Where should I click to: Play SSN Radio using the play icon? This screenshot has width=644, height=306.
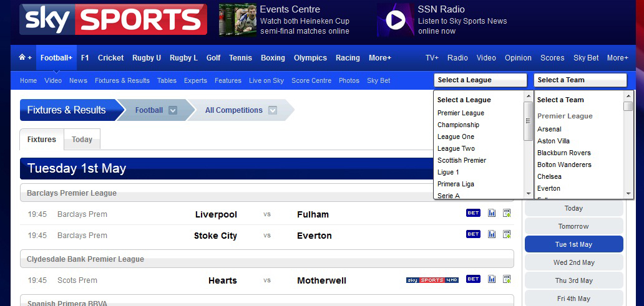click(x=395, y=20)
